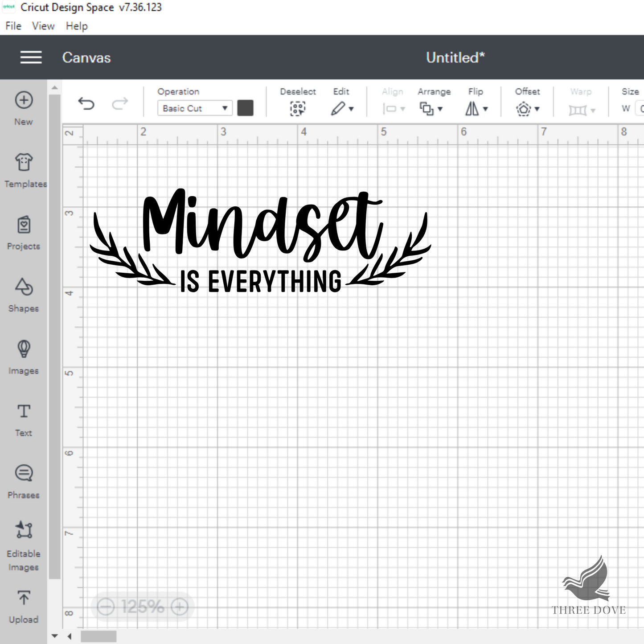Click the Cricut app logo icon
Image resolution: width=644 pixels, height=644 pixels.
(9, 7)
